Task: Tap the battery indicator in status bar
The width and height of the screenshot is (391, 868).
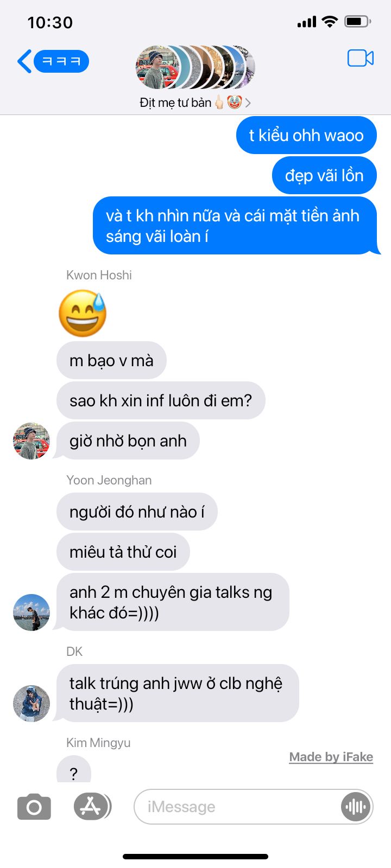Action: pos(358,22)
